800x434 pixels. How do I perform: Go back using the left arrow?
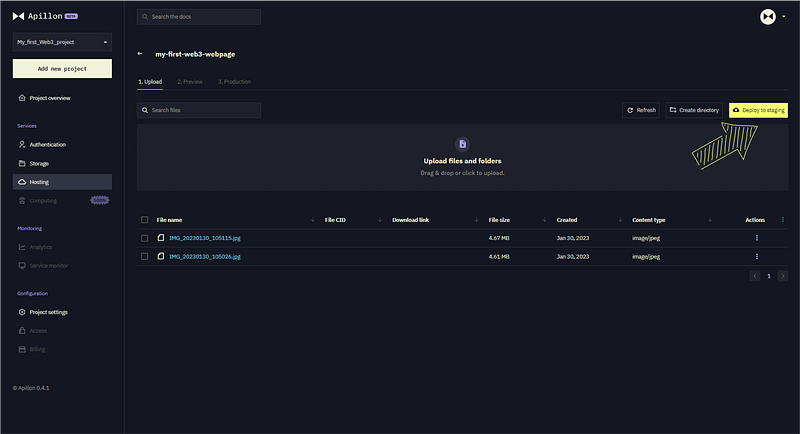(x=140, y=54)
